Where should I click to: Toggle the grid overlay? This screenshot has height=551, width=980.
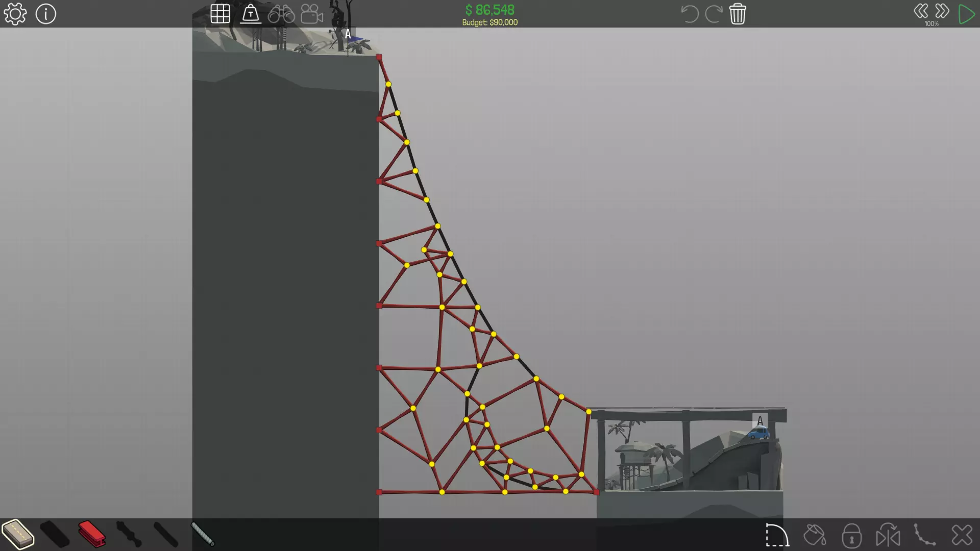pos(220,14)
